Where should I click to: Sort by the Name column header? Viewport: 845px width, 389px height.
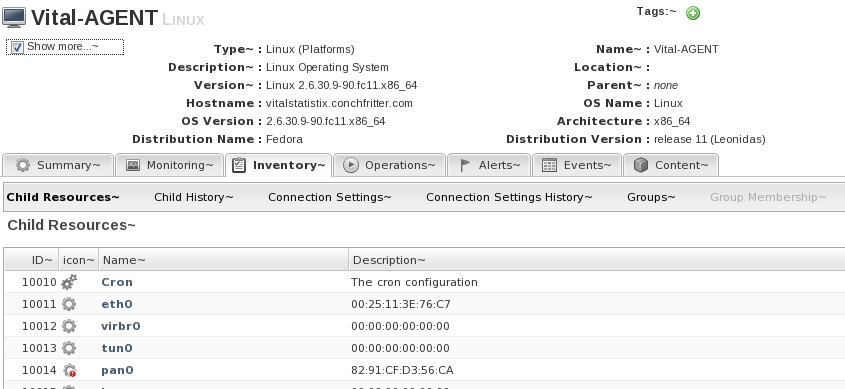click(x=224, y=260)
